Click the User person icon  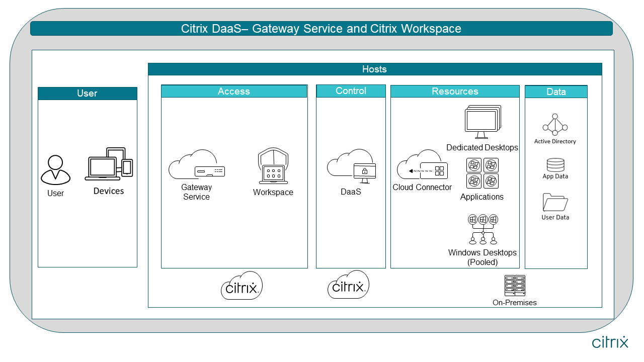pyautogui.click(x=55, y=170)
